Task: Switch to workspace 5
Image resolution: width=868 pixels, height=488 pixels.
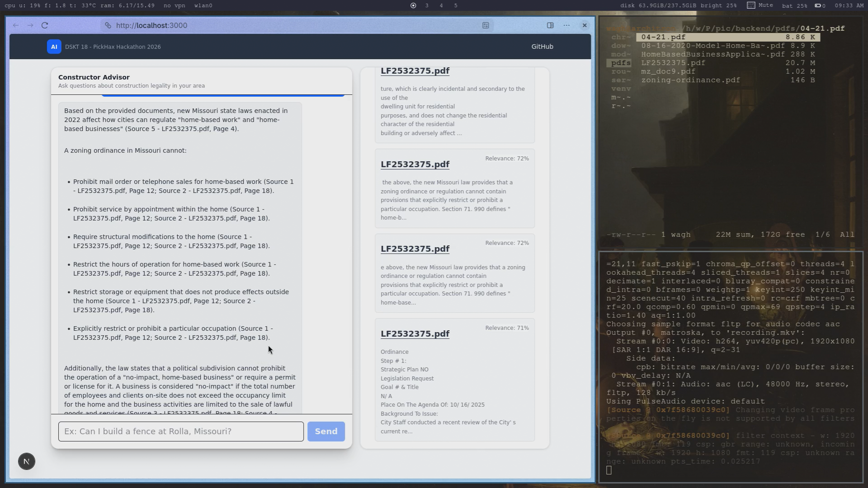Action: 456,5
